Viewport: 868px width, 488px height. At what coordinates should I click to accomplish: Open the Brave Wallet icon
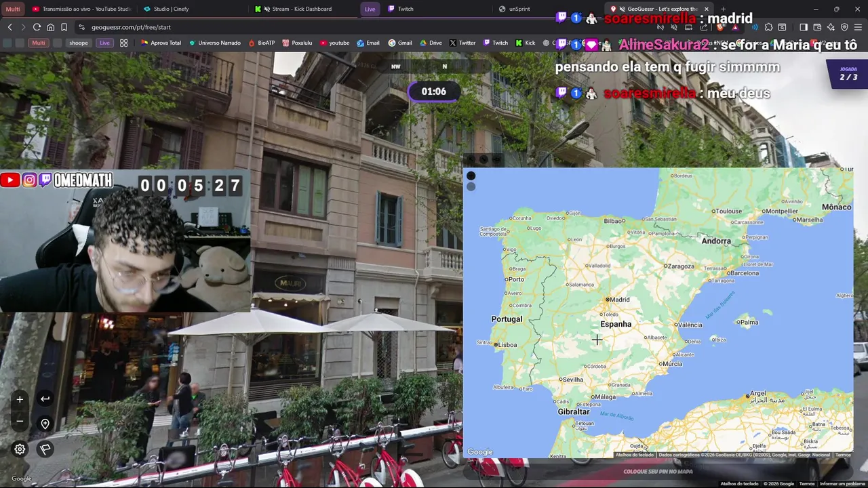coord(817,27)
